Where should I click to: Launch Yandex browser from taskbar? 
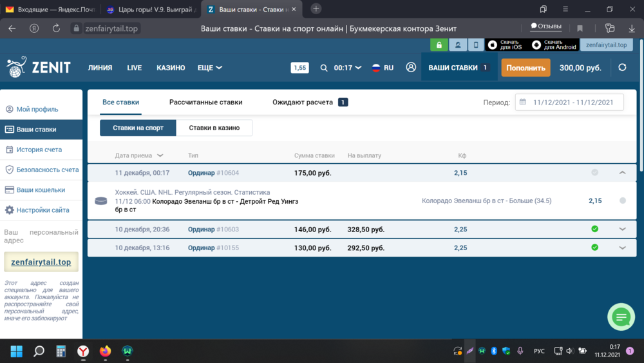pos(83,351)
